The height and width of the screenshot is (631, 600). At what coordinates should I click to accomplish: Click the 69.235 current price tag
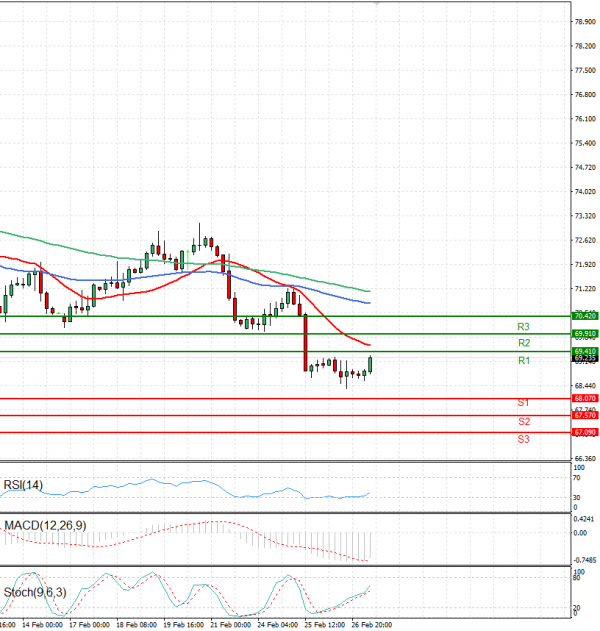point(585,358)
